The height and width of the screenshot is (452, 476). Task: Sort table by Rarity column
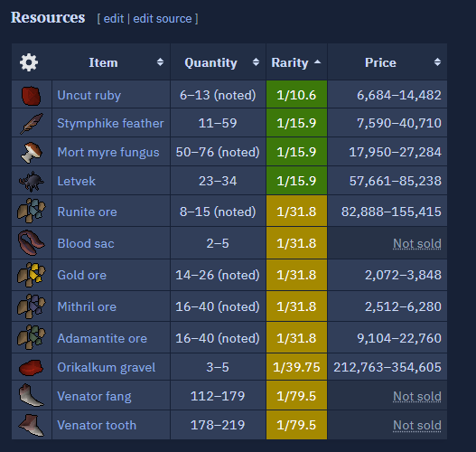pos(317,62)
